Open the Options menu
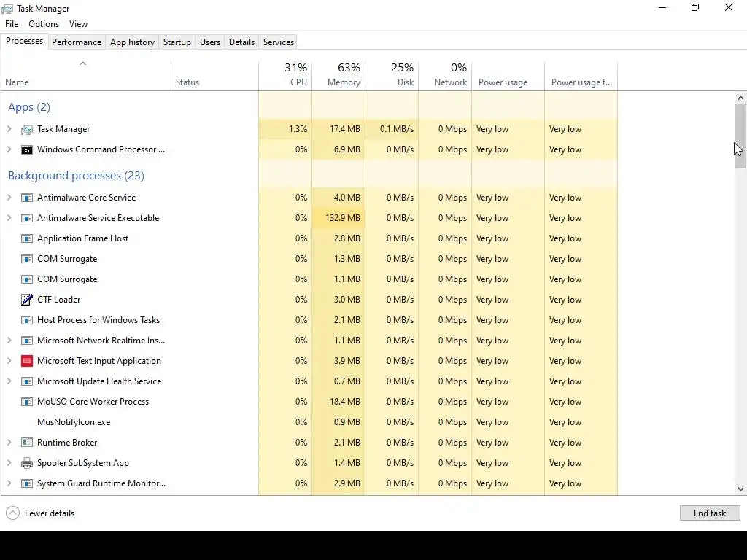 pyautogui.click(x=44, y=24)
